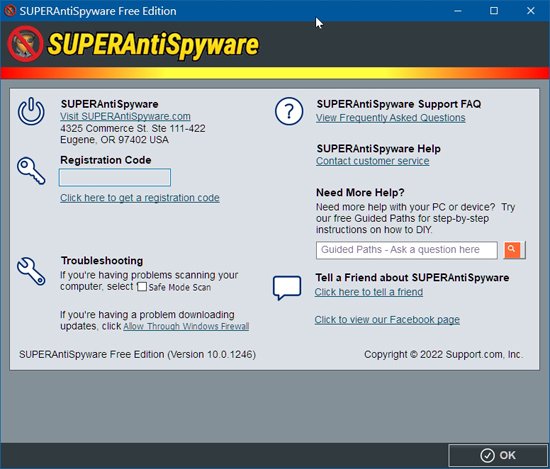Image resolution: width=550 pixels, height=469 pixels.
Task: Select the Copyright 2022 Support.com text
Action: click(443, 354)
